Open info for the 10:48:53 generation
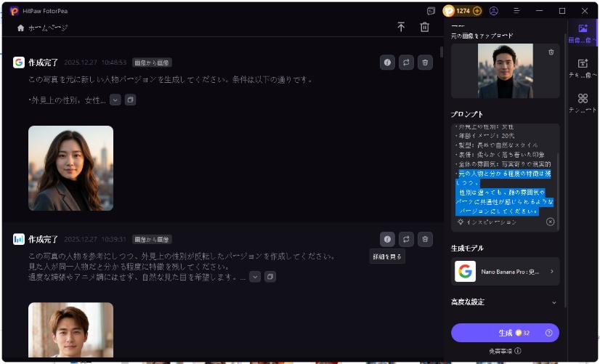This screenshot has height=364, width=600. tap(387, 62)
